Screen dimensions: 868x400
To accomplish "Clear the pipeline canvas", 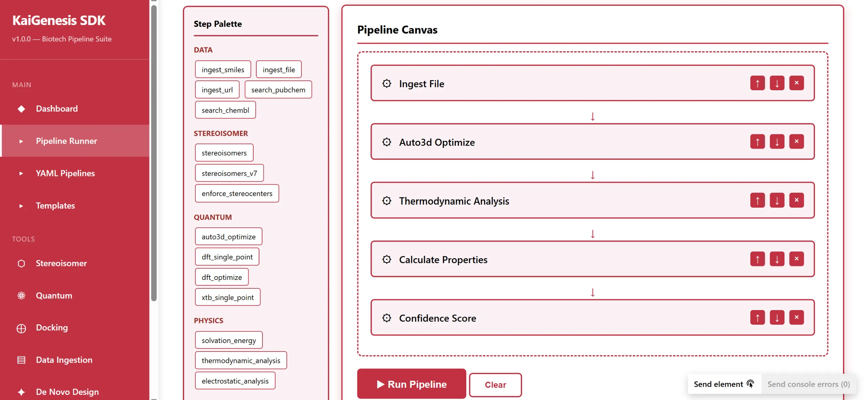I will pos(495,385).
